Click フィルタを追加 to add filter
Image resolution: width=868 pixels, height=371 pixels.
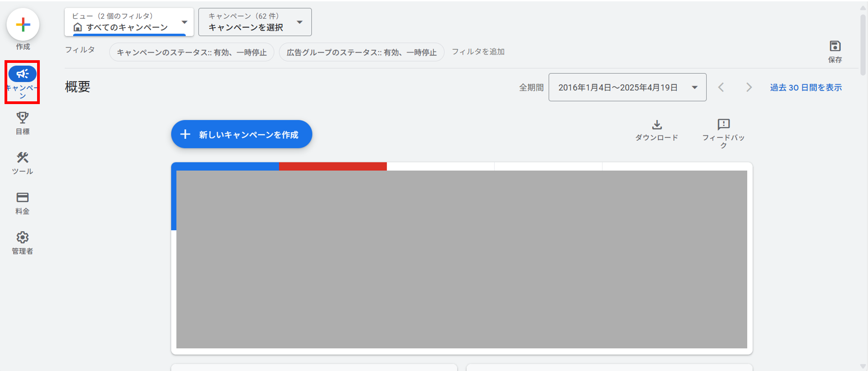tap(478, 52)
